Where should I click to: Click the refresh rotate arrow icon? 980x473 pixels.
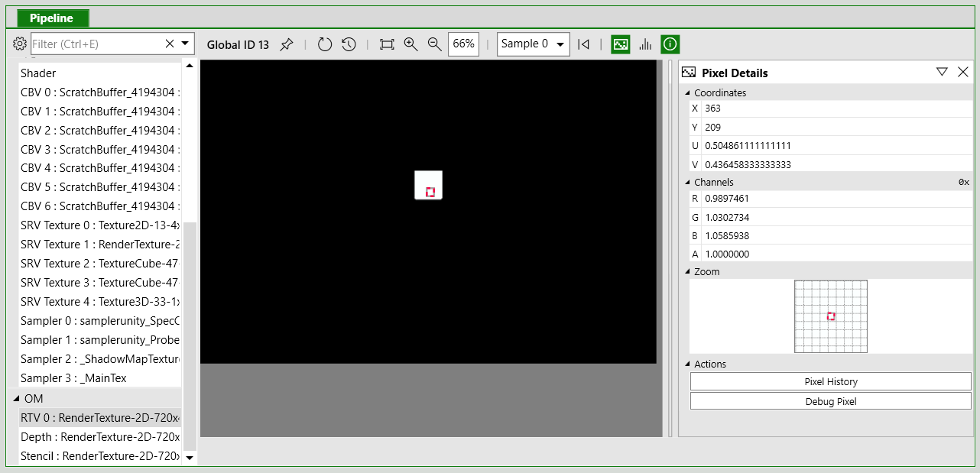click(x=325, y=44)
